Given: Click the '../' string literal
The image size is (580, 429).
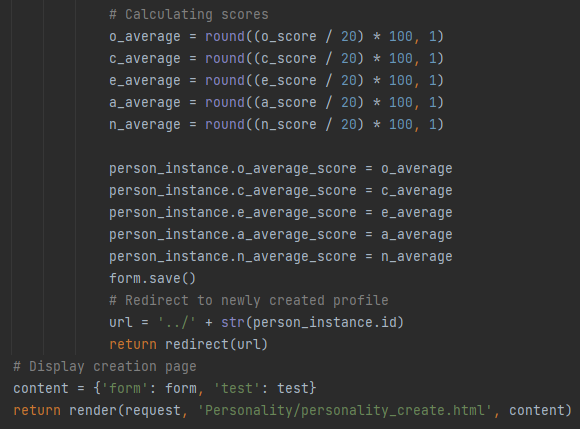Looking at the screenshot, I should pyautogui.click(x=176, y=322).
